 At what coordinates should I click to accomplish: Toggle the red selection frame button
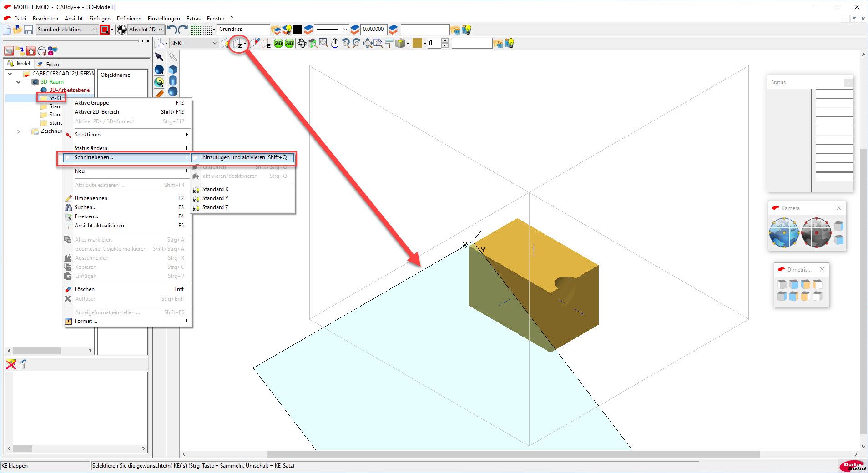pyautogui.click(x=105, y=30)
